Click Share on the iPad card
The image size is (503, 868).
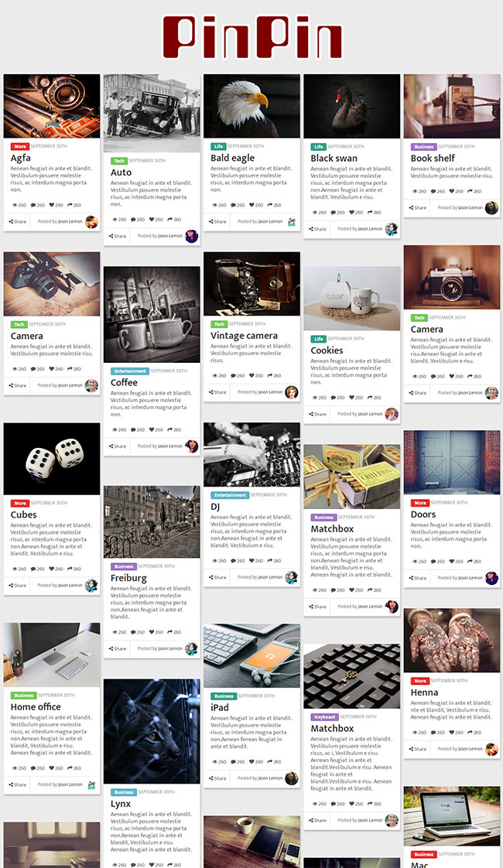[x=217, y=778]
